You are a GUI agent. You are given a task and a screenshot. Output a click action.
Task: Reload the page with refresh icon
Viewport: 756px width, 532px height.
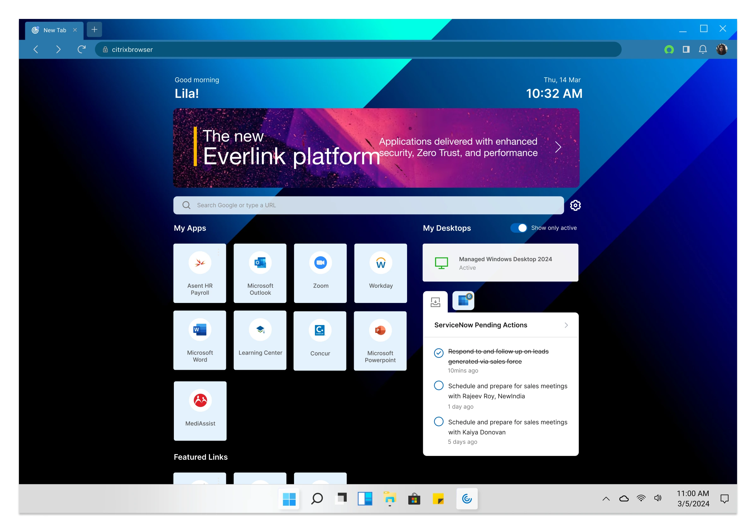click(81, 49)
